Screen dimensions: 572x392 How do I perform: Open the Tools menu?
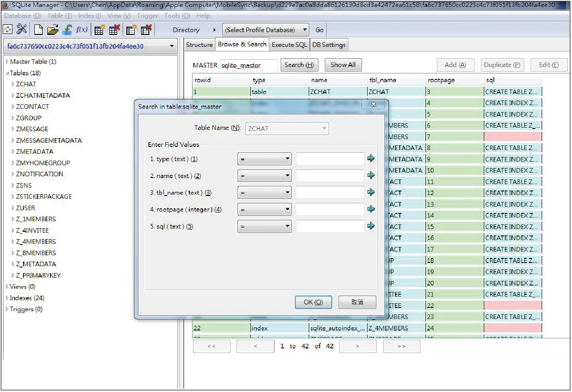(x=177, y=16)
